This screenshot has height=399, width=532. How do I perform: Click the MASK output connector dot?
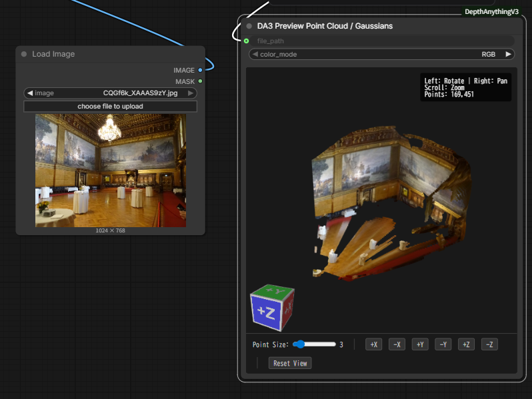200,81
